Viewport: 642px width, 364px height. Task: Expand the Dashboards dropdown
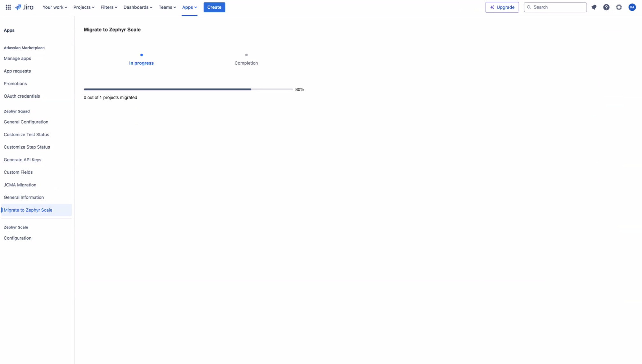point(138,7)
